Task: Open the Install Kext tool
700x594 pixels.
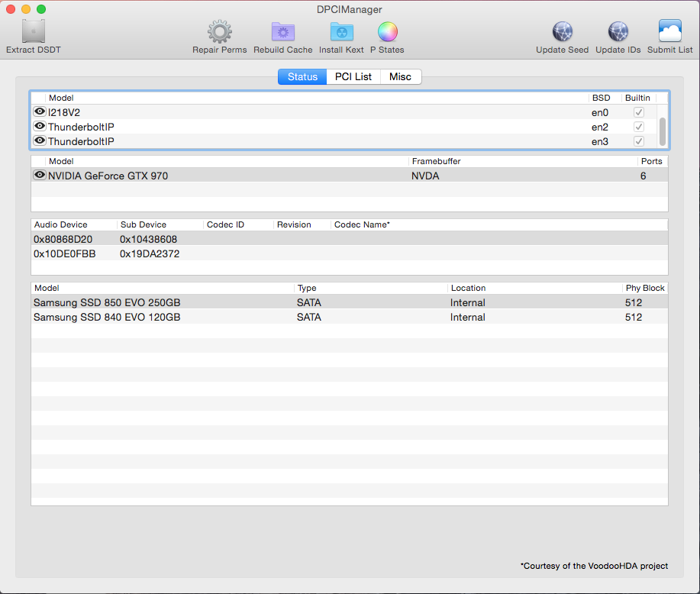Action: (x=341, y=32)
